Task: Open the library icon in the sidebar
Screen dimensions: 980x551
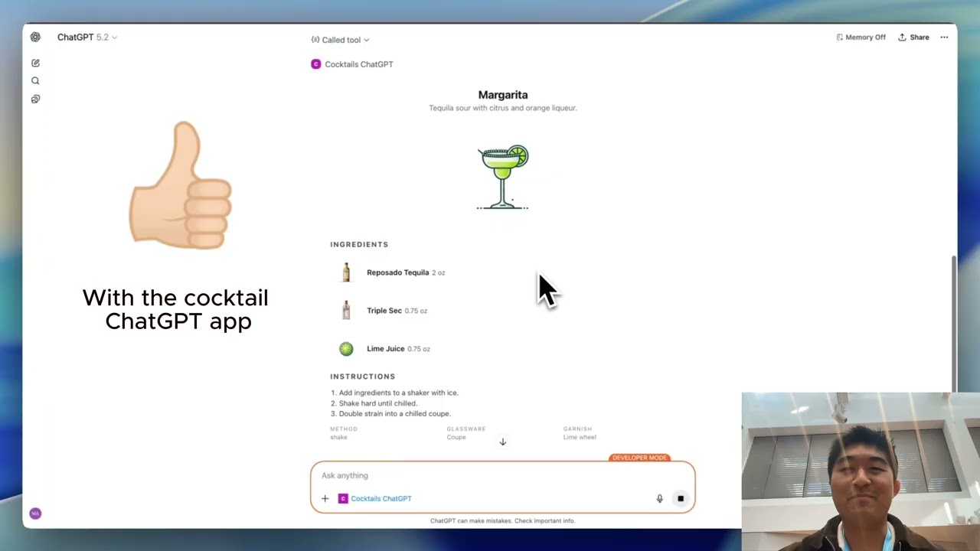Action: coord(35,99)
